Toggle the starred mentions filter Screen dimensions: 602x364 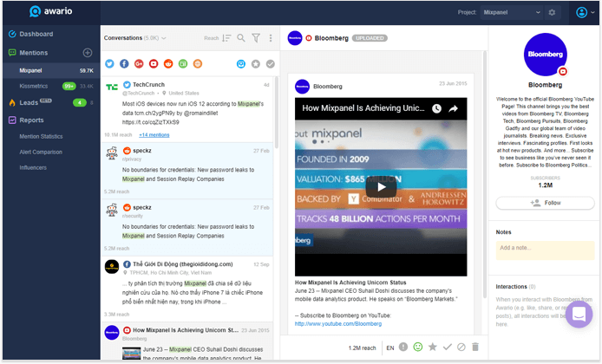click(x=255, y=64)
